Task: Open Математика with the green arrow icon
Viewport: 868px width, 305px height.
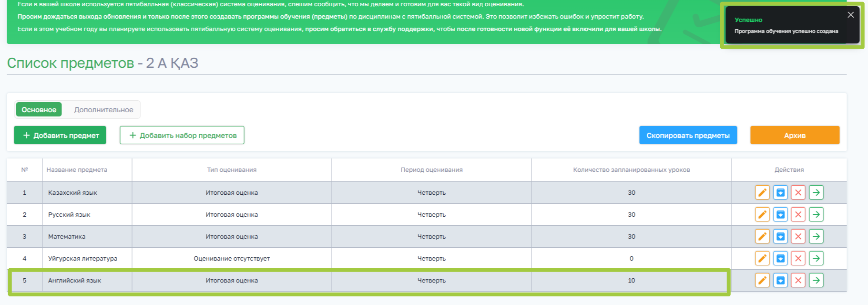Action: coord(816,236)
